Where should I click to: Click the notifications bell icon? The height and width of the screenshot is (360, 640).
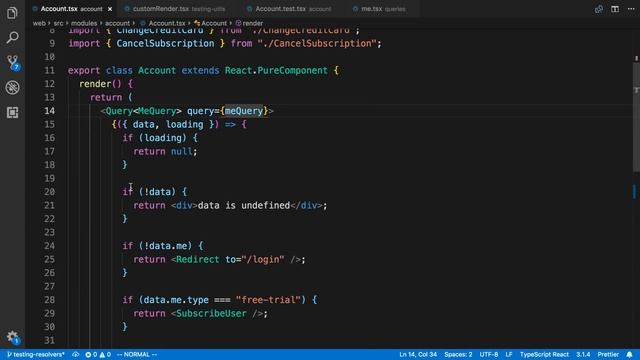pyautogui.click(x=629, y=354)
